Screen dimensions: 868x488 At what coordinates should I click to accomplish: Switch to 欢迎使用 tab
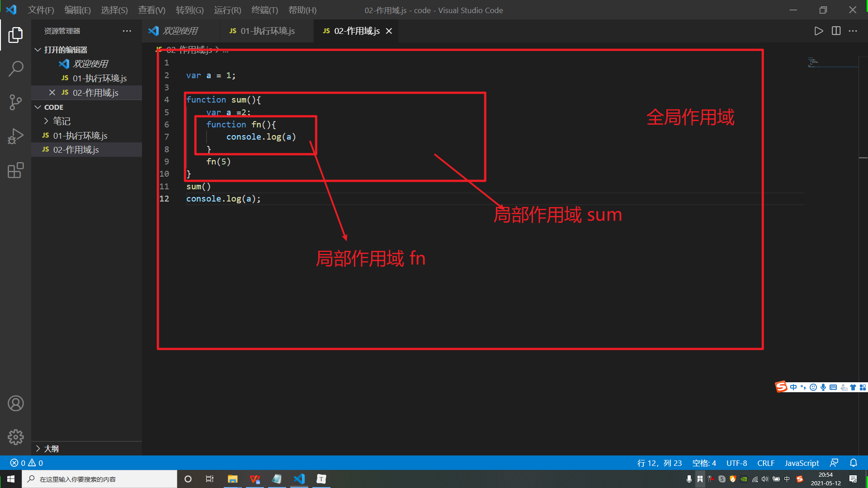[x=181, y=31]
